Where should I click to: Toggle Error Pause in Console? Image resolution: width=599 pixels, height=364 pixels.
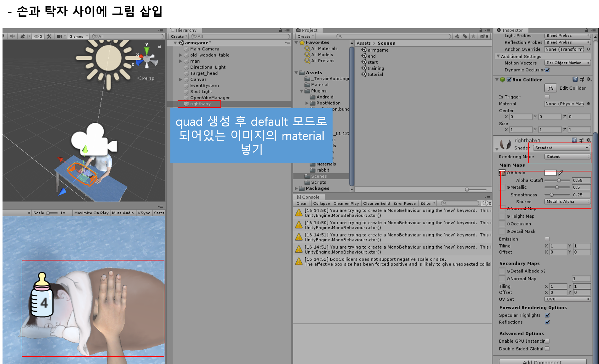(404, 204)
